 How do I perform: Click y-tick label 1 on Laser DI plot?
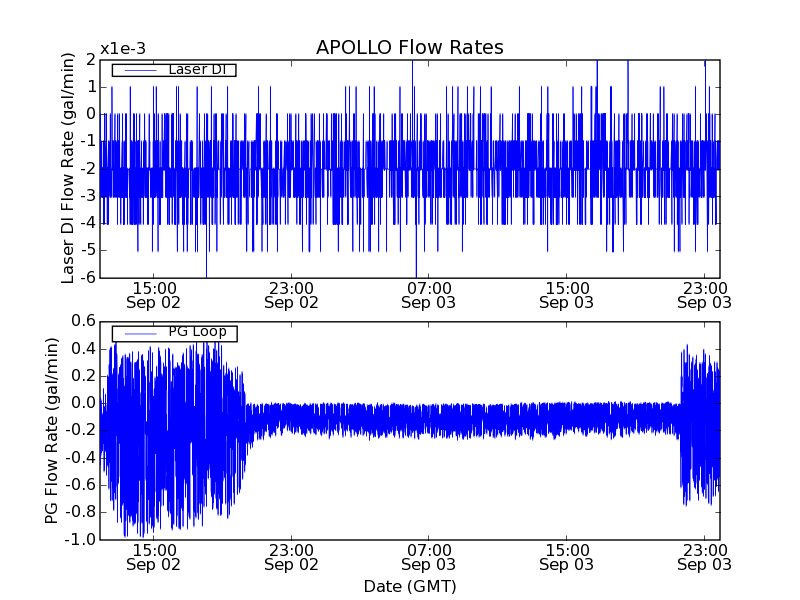(x=92, y=87)
